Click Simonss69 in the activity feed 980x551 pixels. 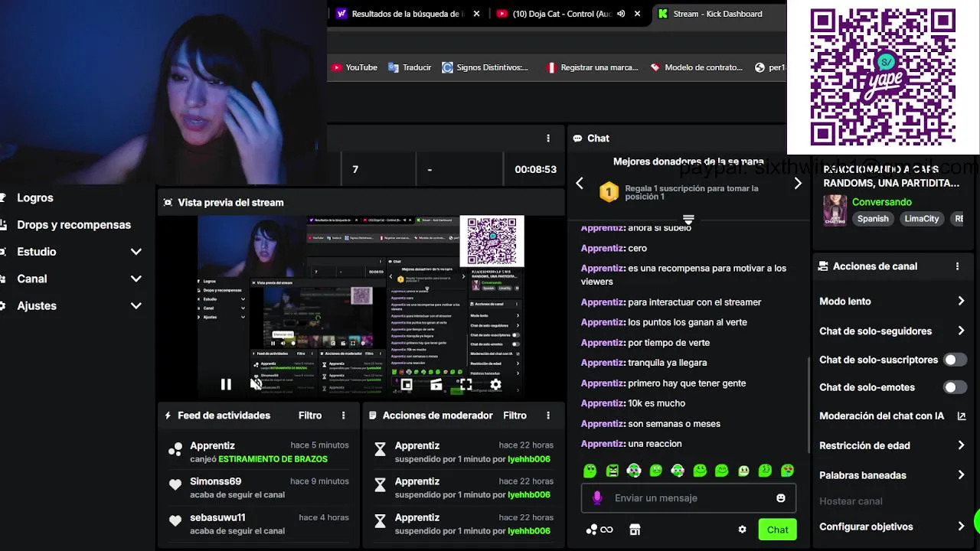pyautogui.click(x=215, y=481)
